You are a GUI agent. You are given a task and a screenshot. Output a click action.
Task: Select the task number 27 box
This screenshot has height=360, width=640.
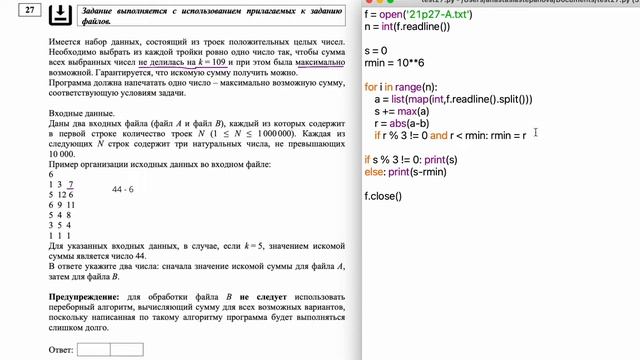click(x=30, y=10)
